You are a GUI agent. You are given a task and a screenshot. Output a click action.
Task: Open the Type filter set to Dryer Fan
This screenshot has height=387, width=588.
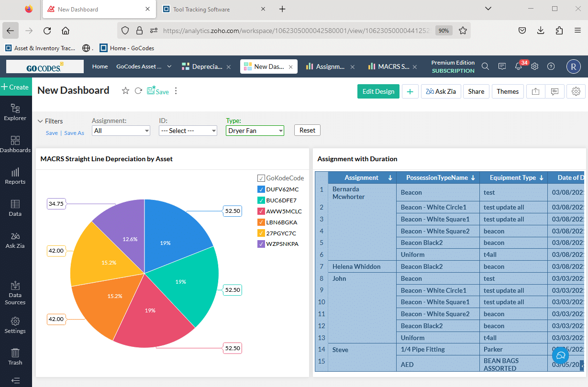pos(255,131)
